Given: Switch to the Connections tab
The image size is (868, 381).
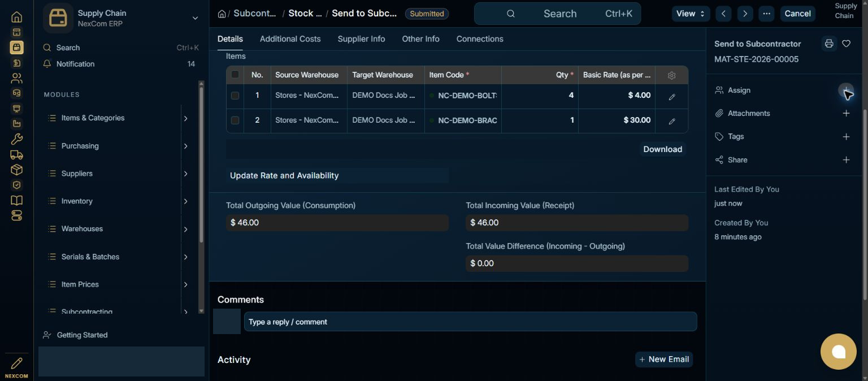Looking at the screenshot, I should 480,39.
